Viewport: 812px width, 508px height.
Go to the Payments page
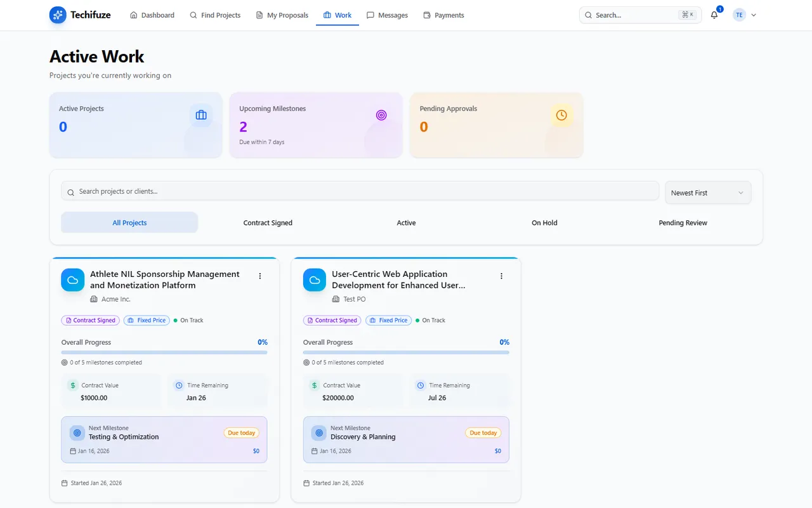[x=443, y=15]
